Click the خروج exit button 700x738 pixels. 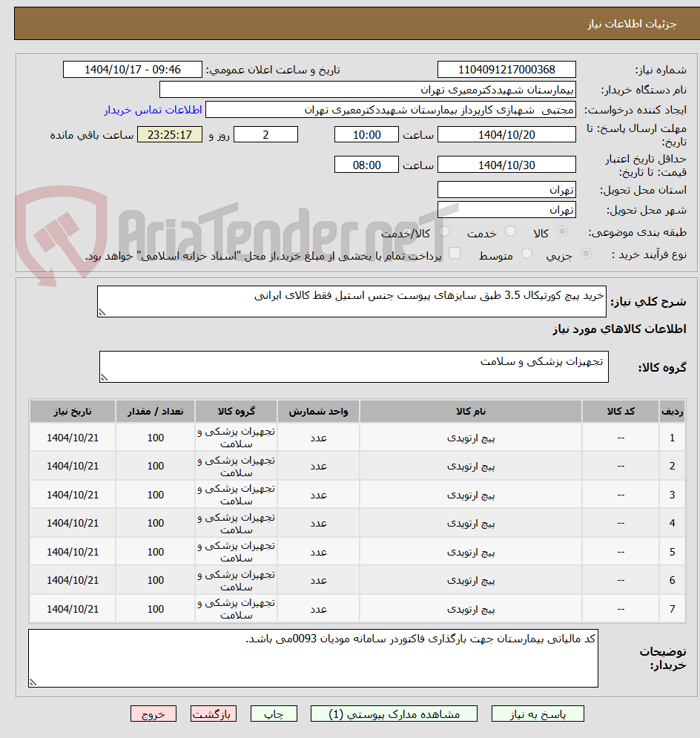tap(153, 714)
